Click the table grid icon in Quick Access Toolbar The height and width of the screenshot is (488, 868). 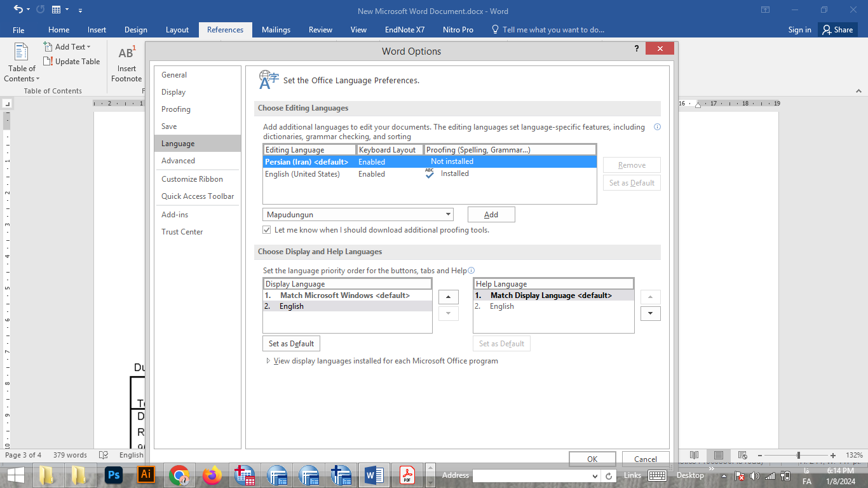(57, 10)
